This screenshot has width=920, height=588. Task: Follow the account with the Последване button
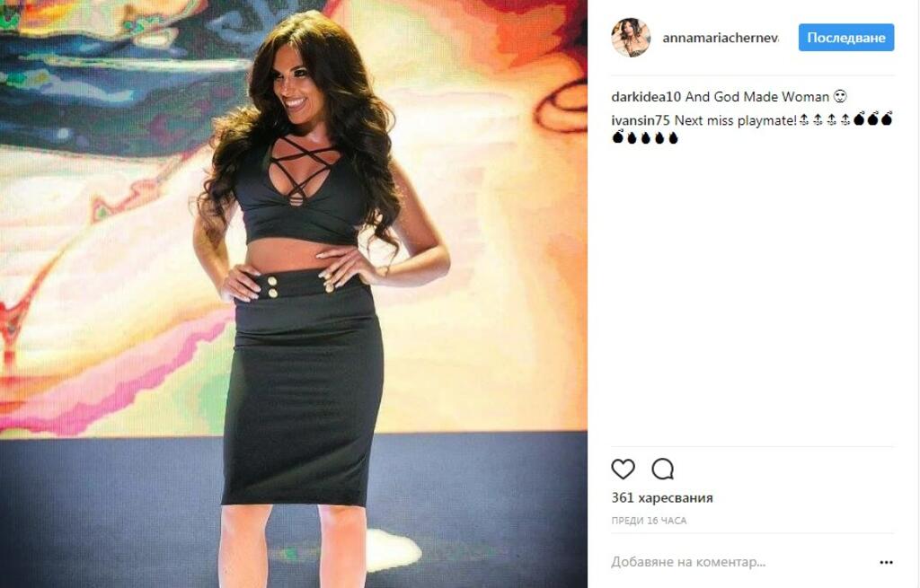(x=846, y=38)
